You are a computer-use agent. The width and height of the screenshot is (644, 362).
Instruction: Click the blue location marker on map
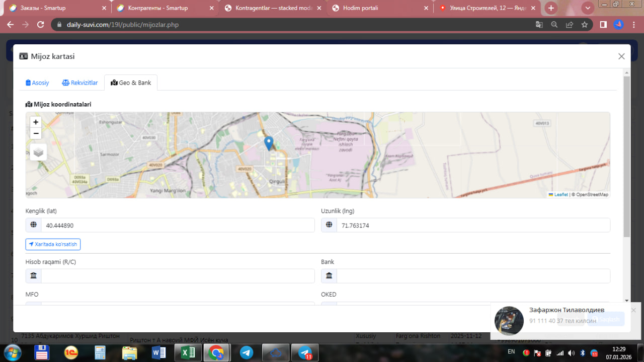[269, 143]
